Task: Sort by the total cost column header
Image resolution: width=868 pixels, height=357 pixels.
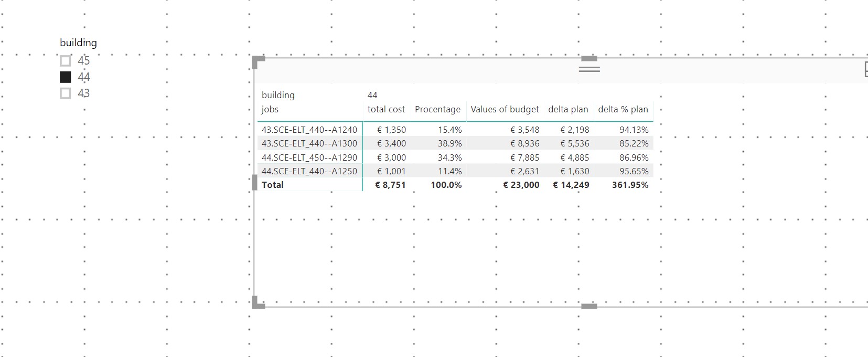Action: pos(386,109)
